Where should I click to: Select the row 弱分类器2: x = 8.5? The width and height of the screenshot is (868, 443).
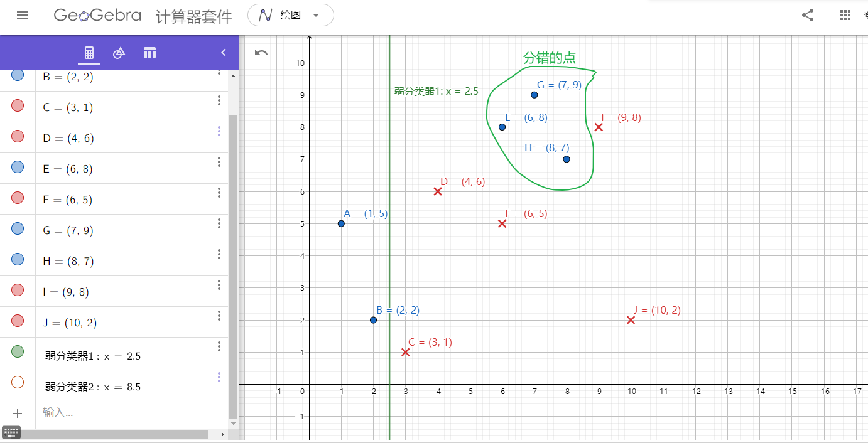[x=114, y=383]
